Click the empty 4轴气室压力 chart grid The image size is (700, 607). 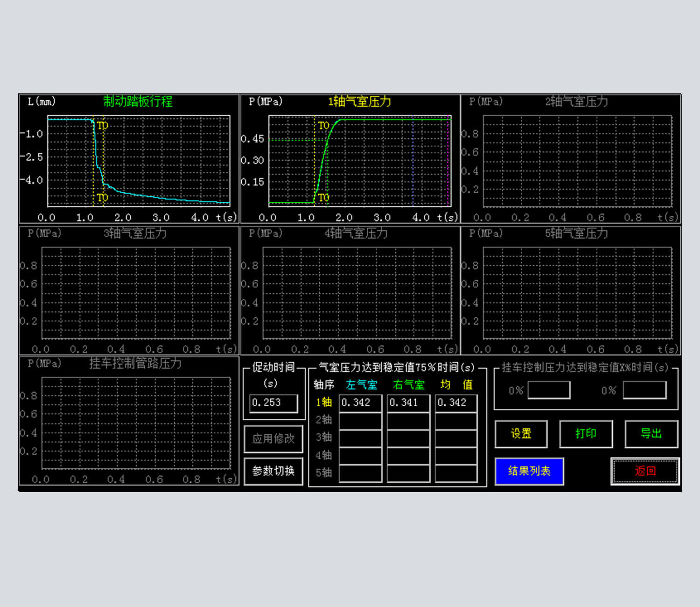click(x=357, y=293)
